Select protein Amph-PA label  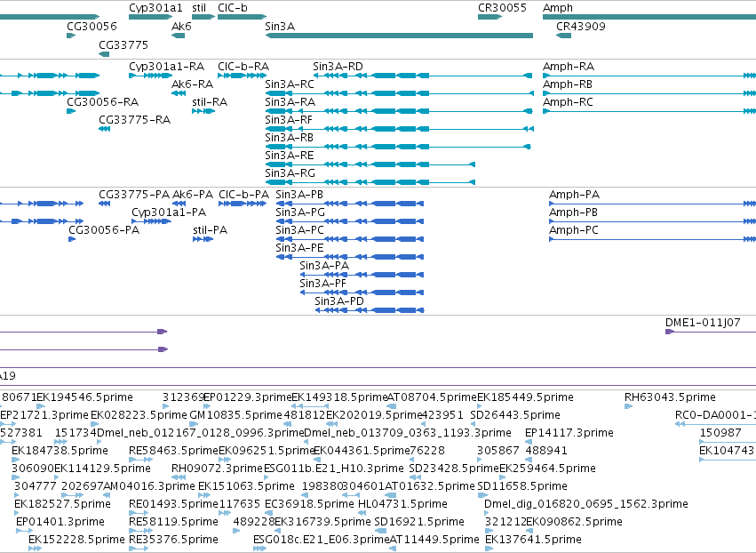coord(574,195)
